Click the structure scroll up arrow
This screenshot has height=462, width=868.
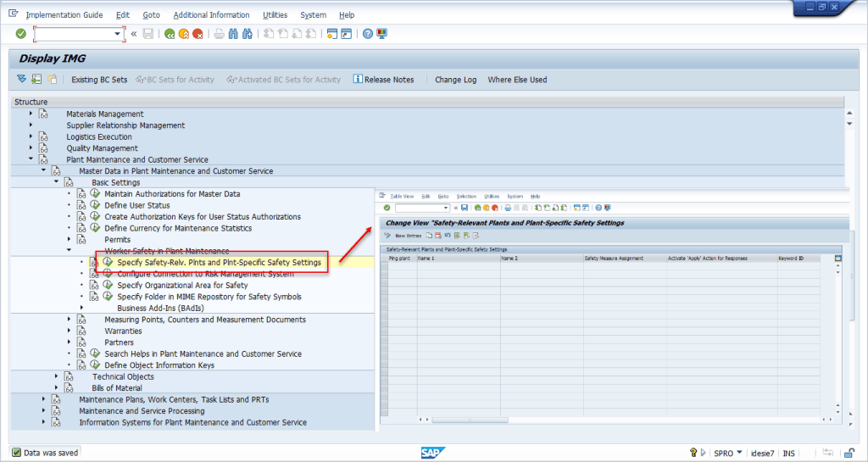point(849,113)
